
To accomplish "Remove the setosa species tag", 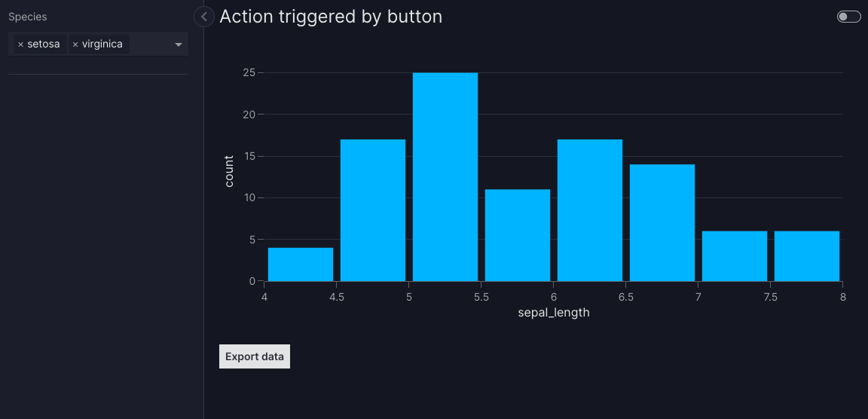I will click(x=20, y=44).
